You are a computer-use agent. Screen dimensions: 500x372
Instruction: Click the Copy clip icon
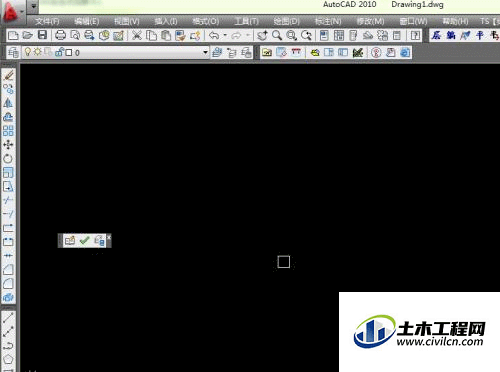[x=152, y=35]
